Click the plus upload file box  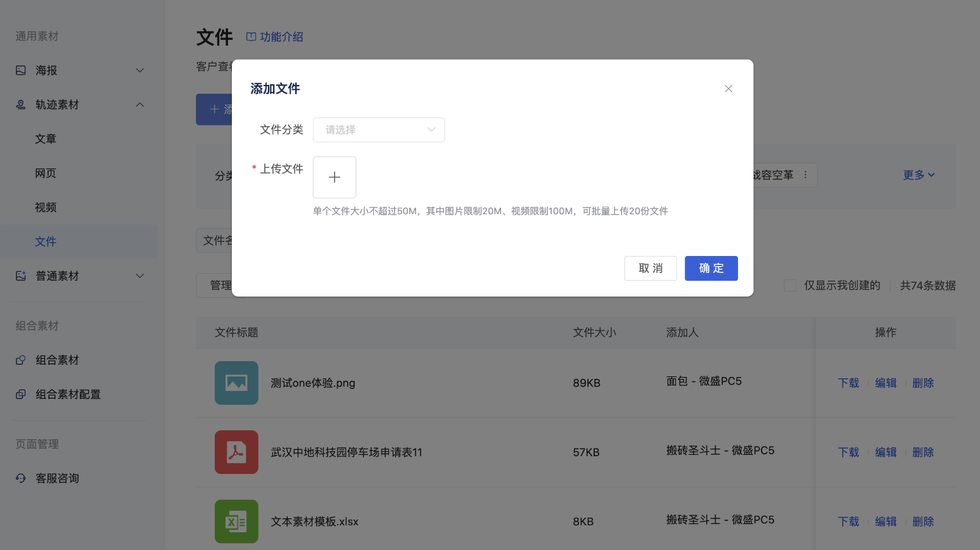pos(334,177)
